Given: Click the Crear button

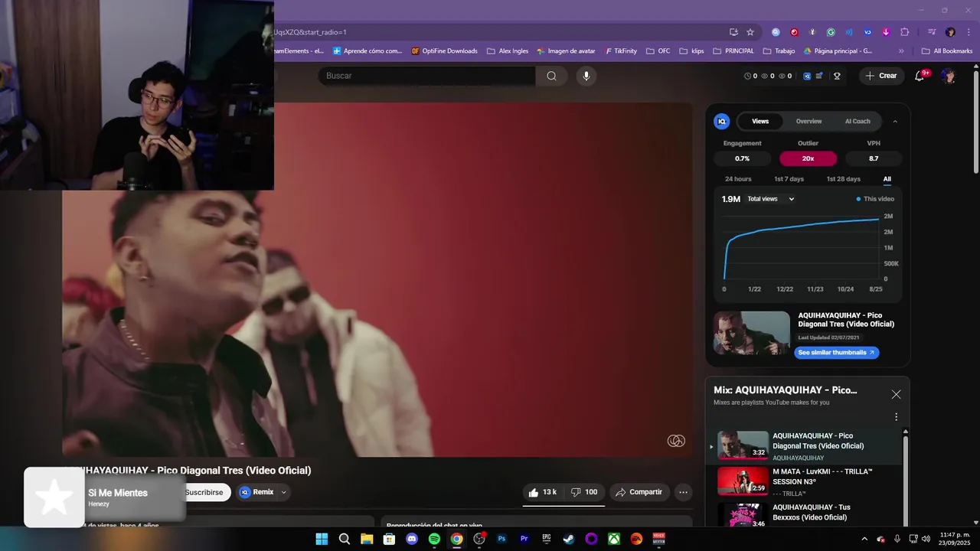Looking at the screenshot, I should click(881, 76).
